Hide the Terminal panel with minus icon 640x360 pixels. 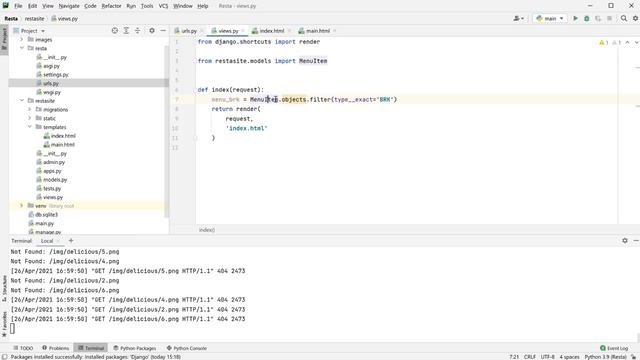click(636, 240)
